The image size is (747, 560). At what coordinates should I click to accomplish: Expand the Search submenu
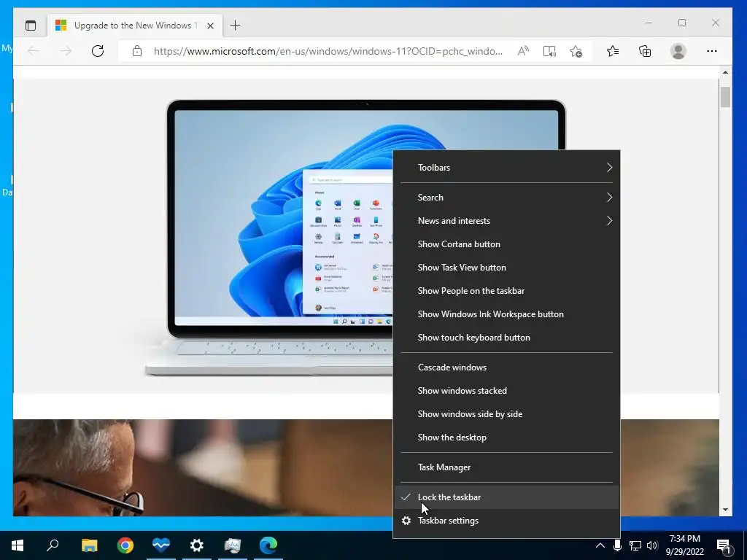tap(506, 198)
